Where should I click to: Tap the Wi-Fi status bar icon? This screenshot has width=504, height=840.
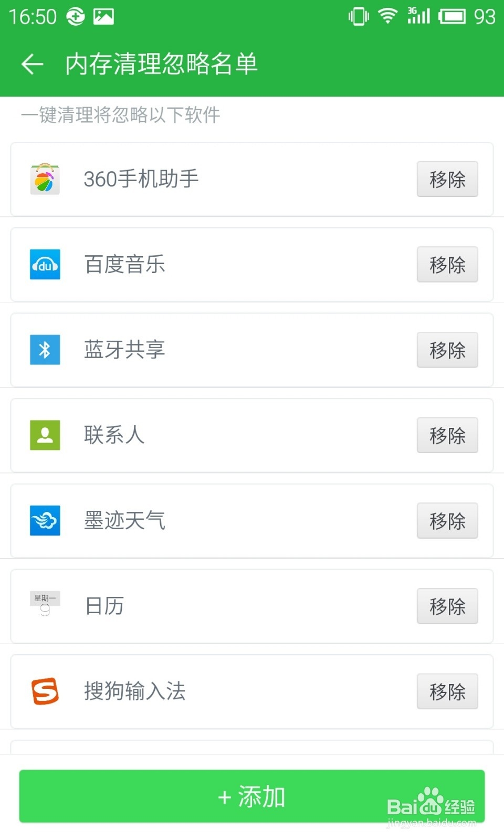point(387,16)
